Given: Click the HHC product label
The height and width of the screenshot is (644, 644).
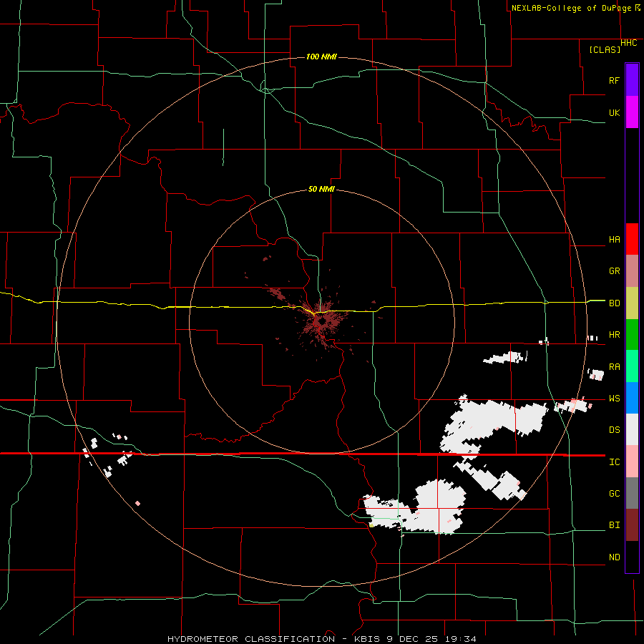Looking at the screenshot, I should (629, 43).
